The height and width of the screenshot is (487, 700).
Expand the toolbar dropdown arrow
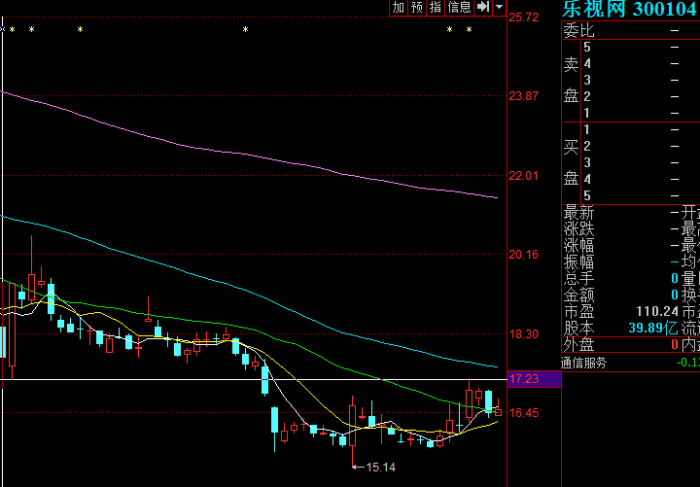coord(500,7)
